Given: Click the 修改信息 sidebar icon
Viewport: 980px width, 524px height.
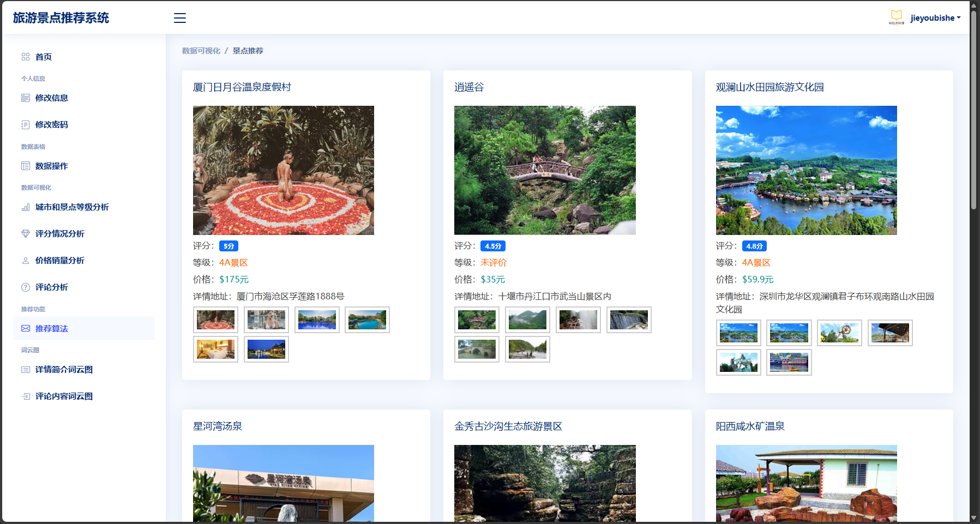Looking at the screenshot, I should click(26, 98).
